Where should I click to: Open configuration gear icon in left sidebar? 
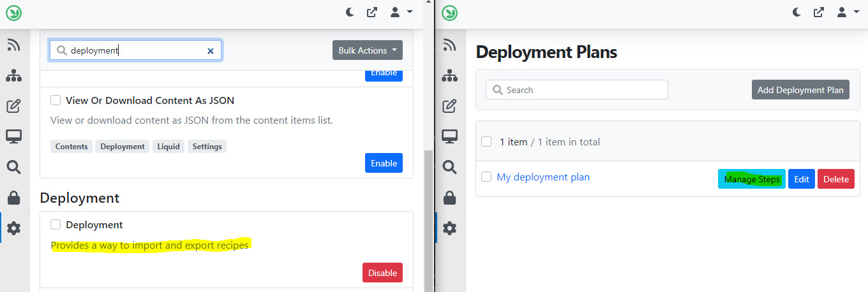(13, 228)
